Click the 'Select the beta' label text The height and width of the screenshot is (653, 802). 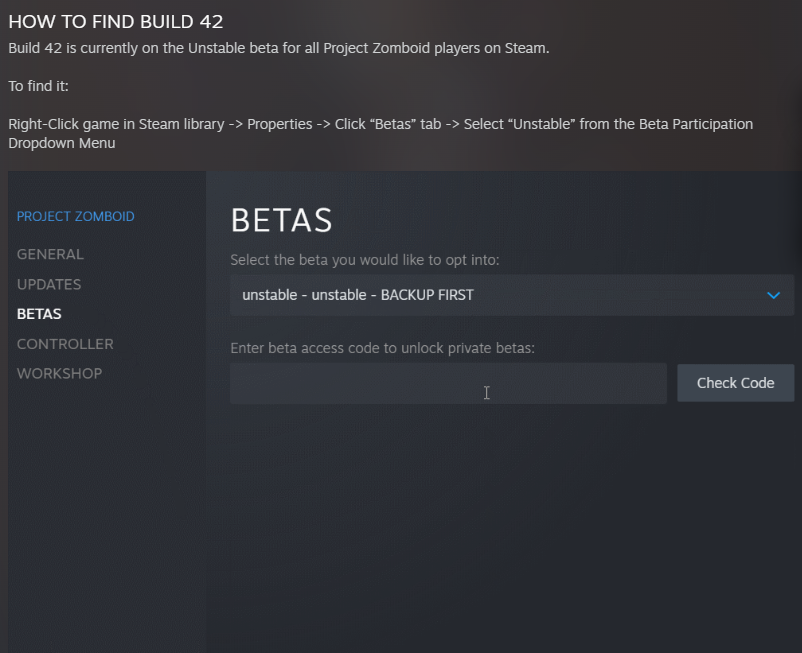click(x=364, y=260)
